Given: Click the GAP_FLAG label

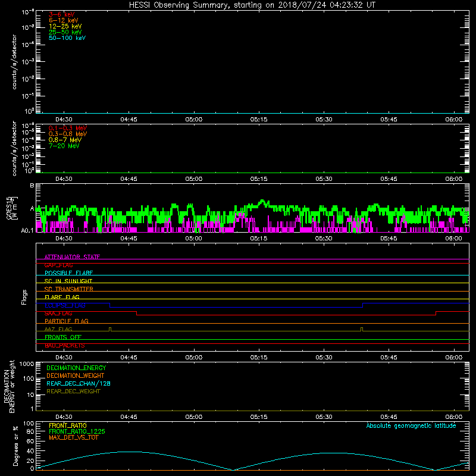Looking at the screenshot, I should pyautogui.click(x=58, y=265).
